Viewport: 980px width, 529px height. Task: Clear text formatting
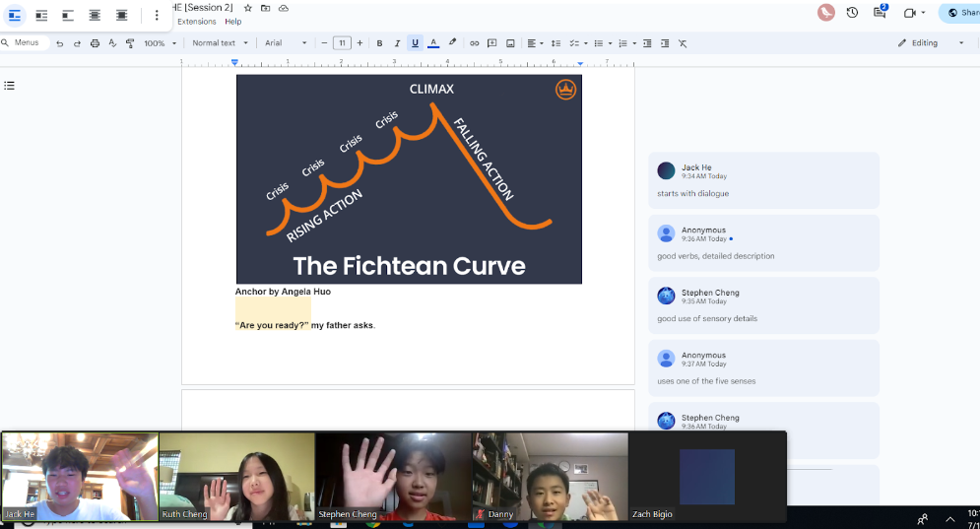(x=683, y=43)
